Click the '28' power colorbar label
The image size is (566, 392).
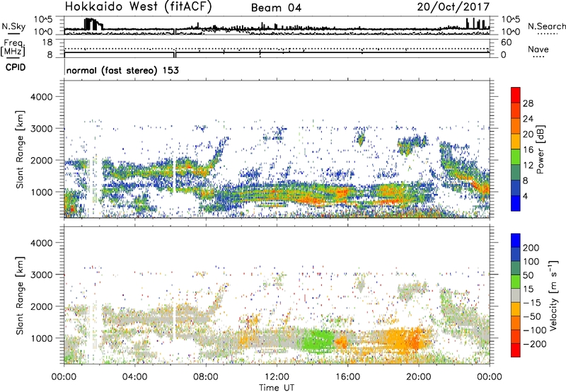tap(528, 103)
